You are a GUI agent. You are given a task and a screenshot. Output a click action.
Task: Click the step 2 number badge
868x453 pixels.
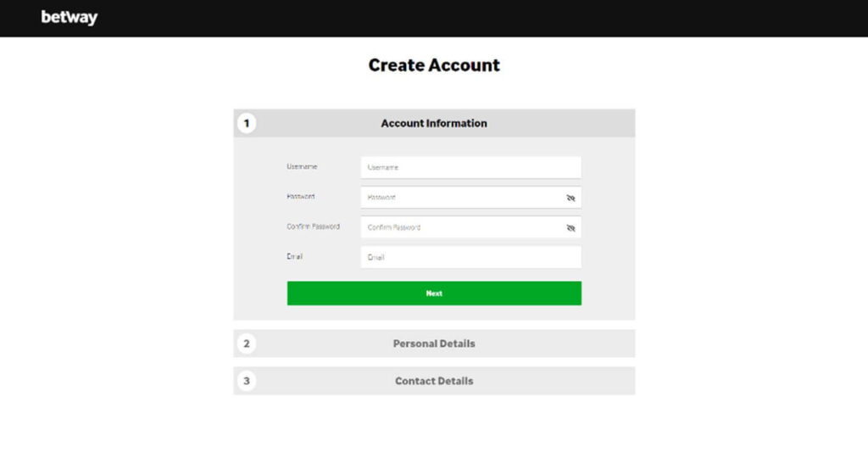(247, 344)
